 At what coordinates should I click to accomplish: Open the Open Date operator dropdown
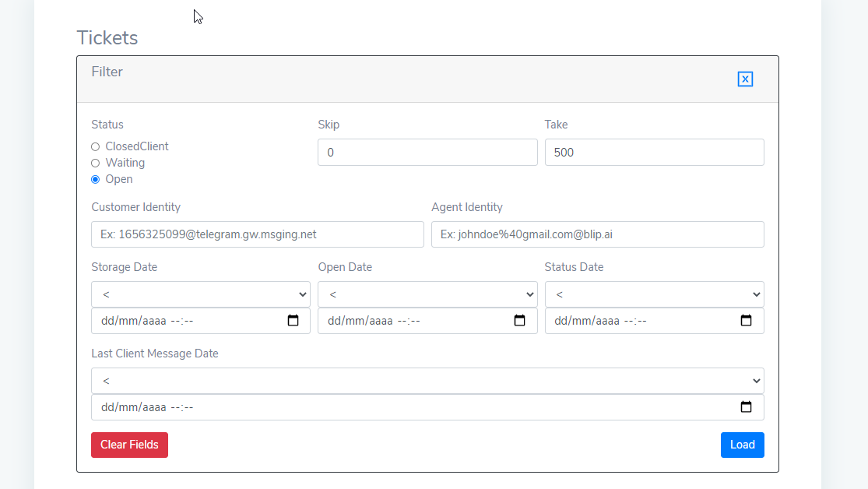coord(427,294)
